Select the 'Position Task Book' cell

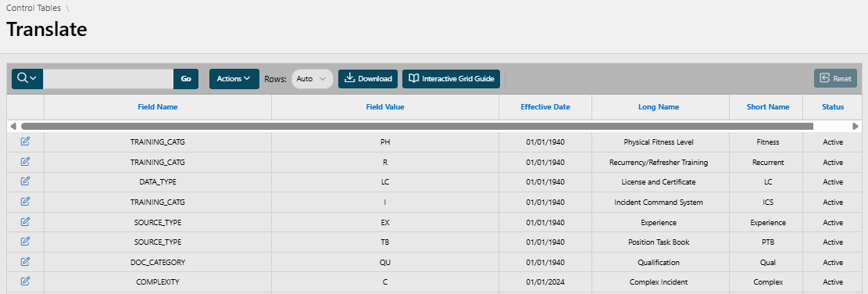point(660,242)
